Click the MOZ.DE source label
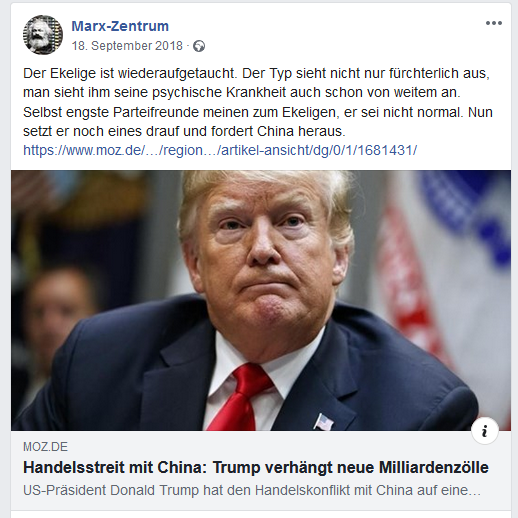The image size is (518, 518). (45, 447)
